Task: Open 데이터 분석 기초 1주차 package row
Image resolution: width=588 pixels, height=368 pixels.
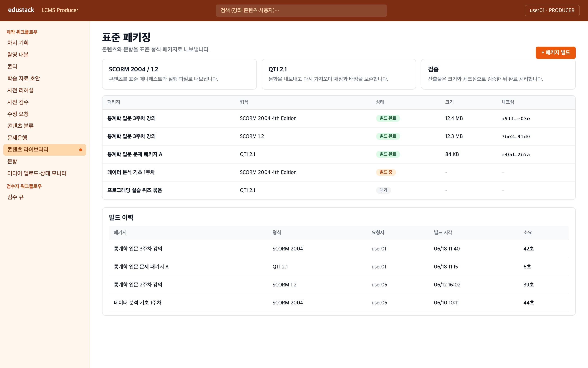Action: pyautogui.click(x=339, y=173)
